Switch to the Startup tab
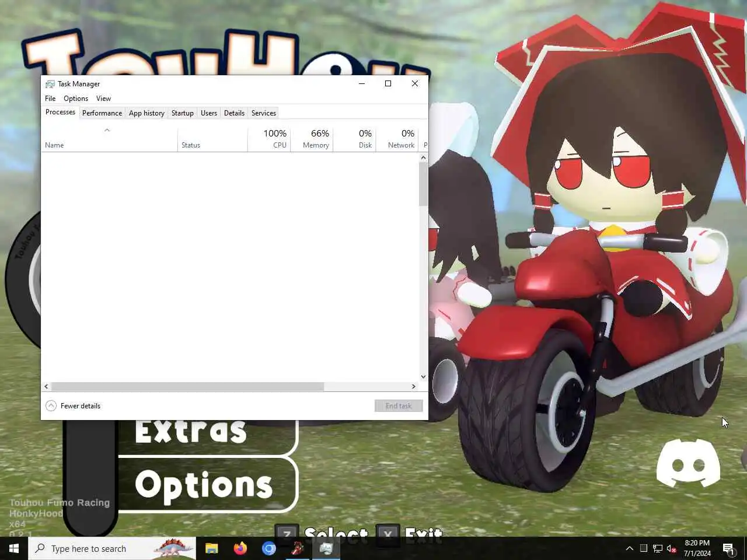This screenshot has height=560, width=747. click(182, 113)
